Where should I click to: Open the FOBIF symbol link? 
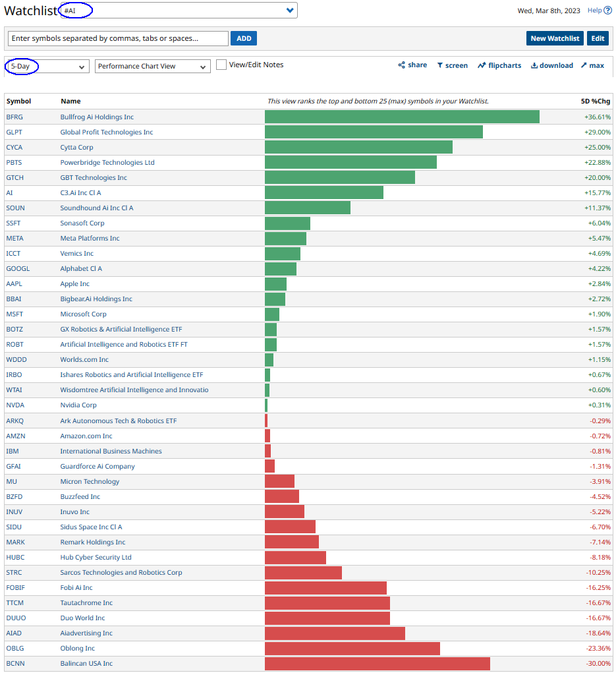click(15, 587)
